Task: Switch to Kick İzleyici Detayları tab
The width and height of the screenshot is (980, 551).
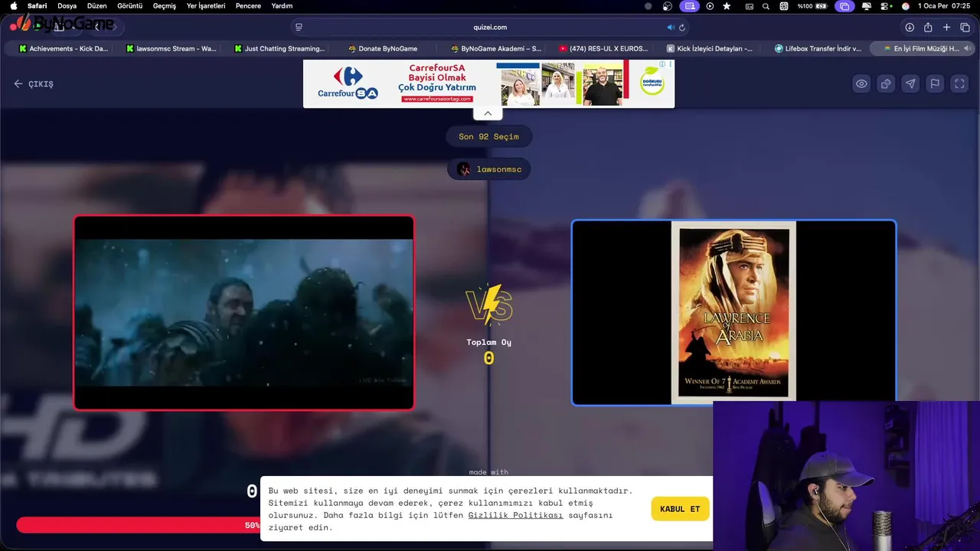Action: (710, 48)
